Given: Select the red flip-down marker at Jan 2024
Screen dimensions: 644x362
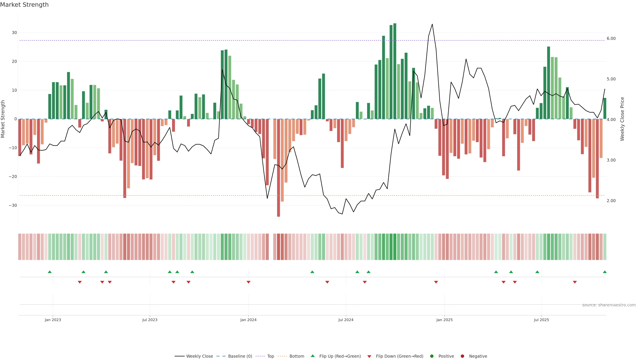Looking at the screenshot, I should [249, 282].
